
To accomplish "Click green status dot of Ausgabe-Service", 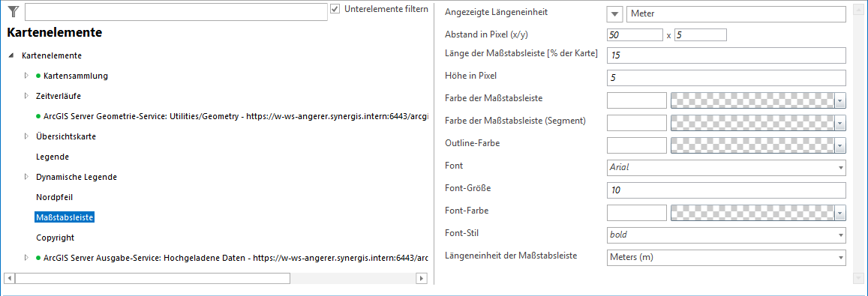I will (x=38, y=258).
